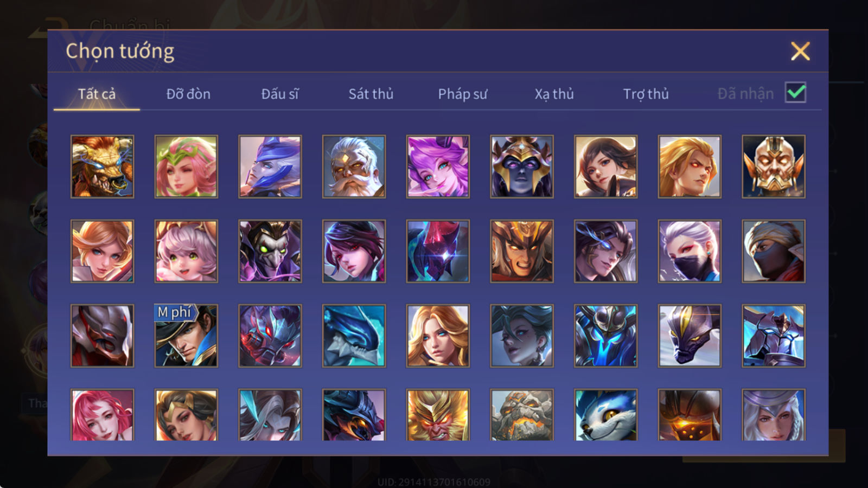
Task: Select the hero tagged 'M phí'
Action: (186, 336)
